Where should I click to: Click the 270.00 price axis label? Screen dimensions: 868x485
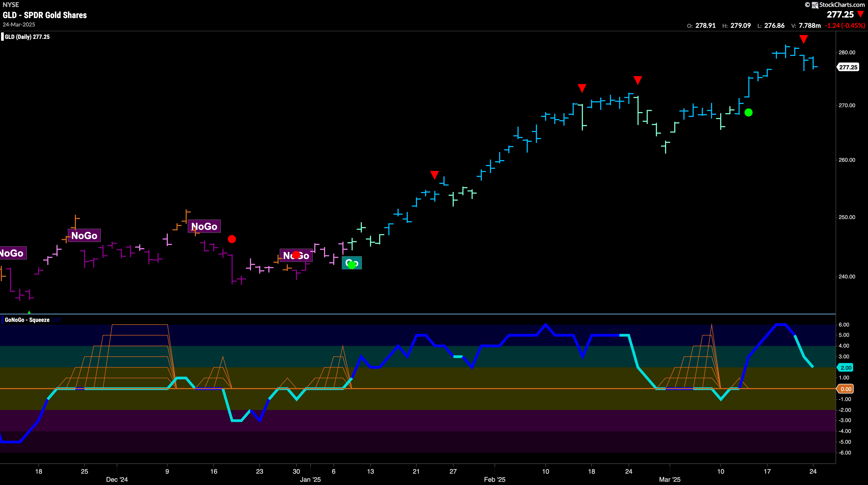click(847, 105)
